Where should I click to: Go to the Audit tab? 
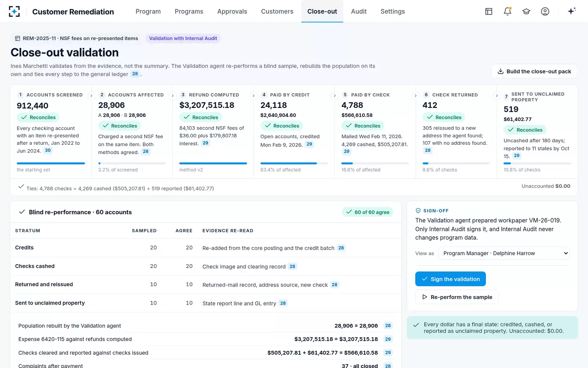point(359,11)
